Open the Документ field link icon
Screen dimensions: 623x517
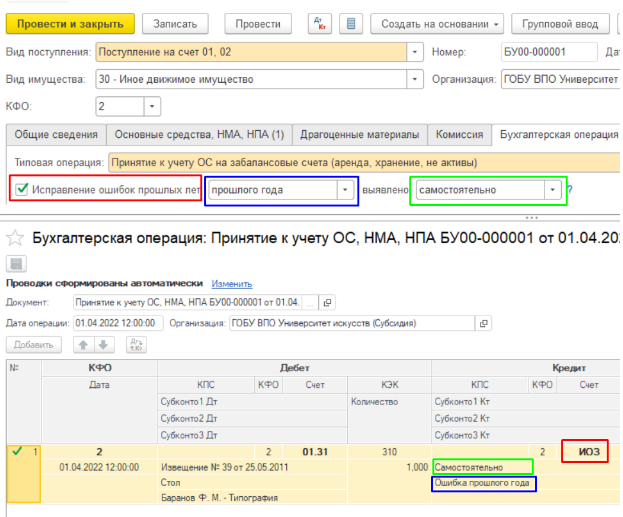click(x=327, y=303)
